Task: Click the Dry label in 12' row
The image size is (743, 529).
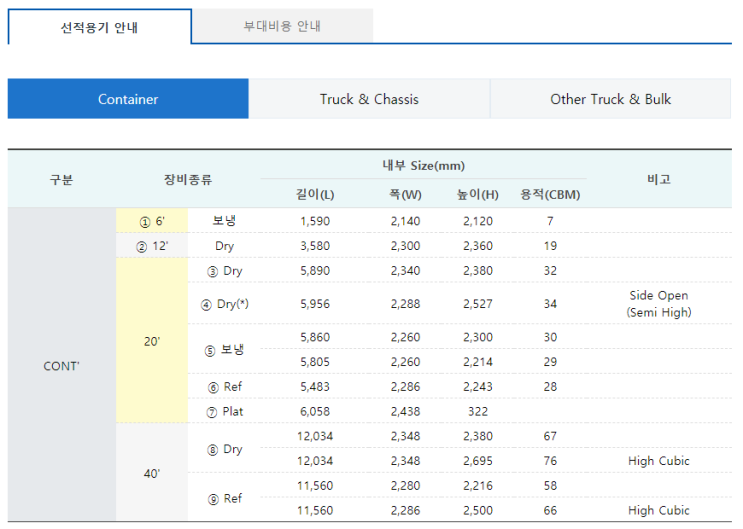Action: tap(224, 246)
